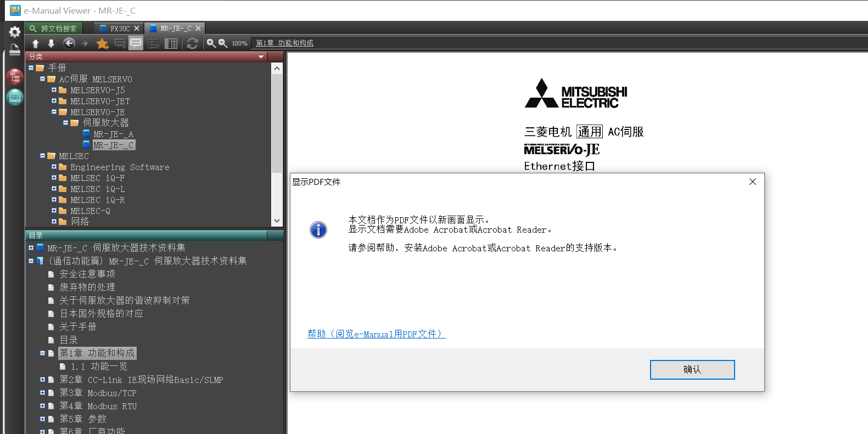868x434 pixels.
Task: Add a bookmark with the star icon
Action: click(102, 43)
